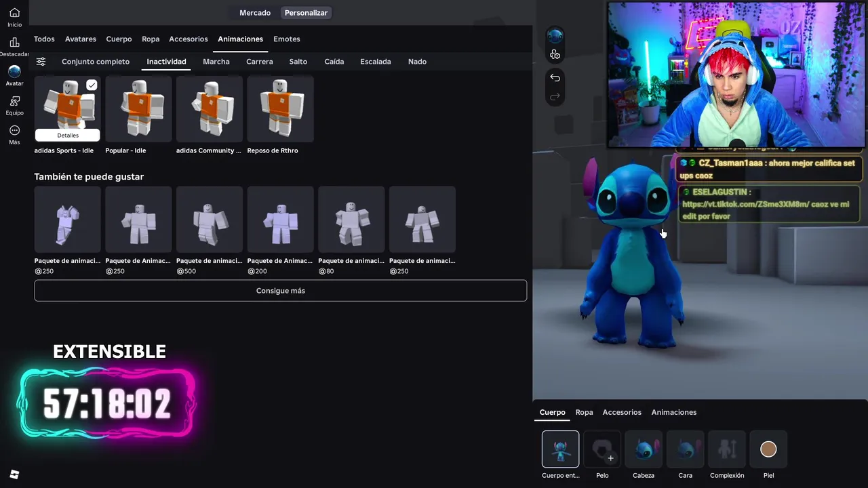Open Destacadas charts in sidebar

[x=14, y=47]
